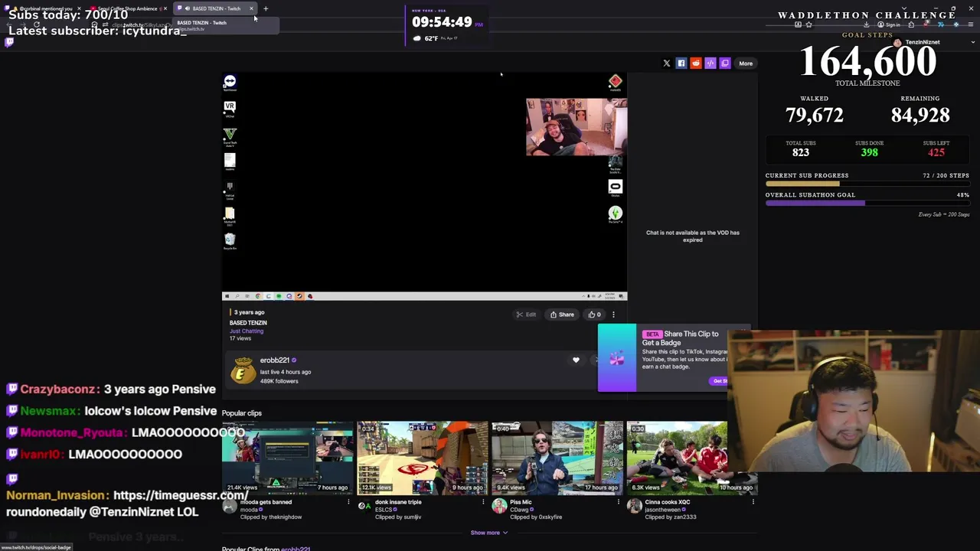Open a new browser tab

[266, 8]
